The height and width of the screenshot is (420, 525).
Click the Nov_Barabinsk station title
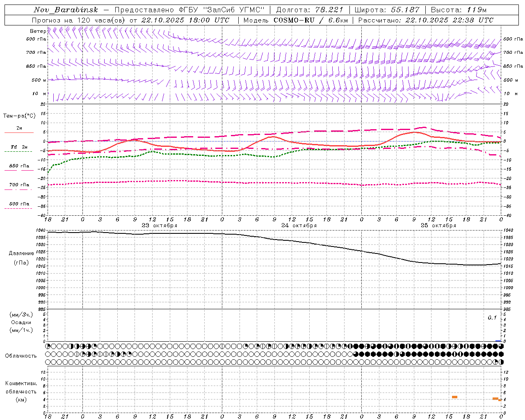66,10
